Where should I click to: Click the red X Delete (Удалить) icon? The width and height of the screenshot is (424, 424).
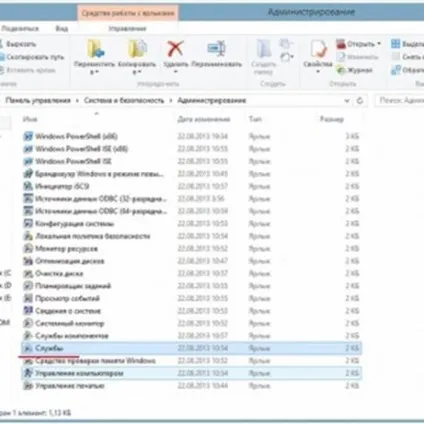pyautogui.click(x=175, y=49)
